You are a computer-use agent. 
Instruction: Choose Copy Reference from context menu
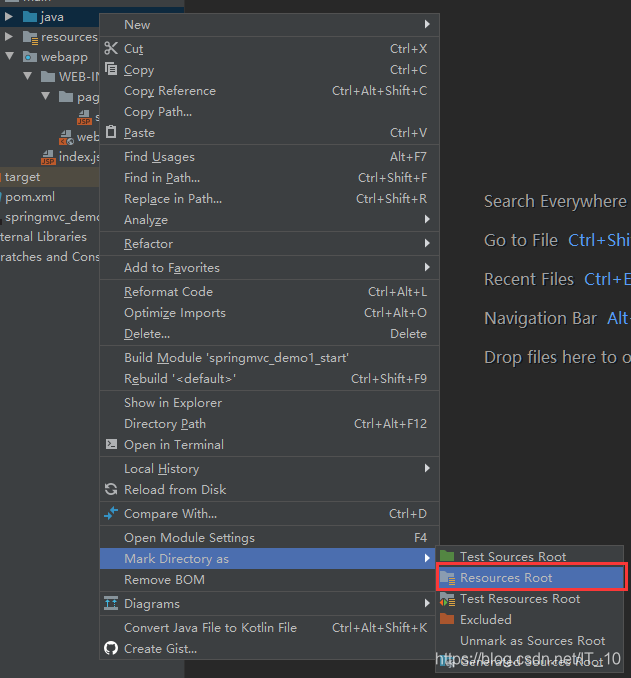point(269,90)
